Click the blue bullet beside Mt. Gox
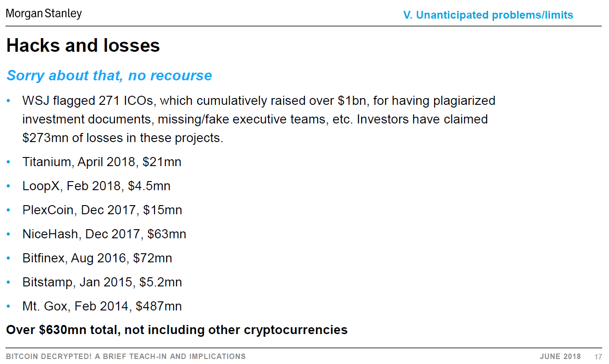This screenshot has height=364, width=609. 10,306
